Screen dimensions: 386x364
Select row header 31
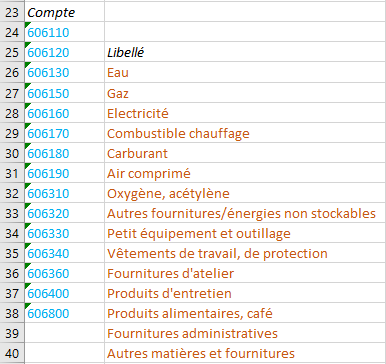[x=12, y=173]
